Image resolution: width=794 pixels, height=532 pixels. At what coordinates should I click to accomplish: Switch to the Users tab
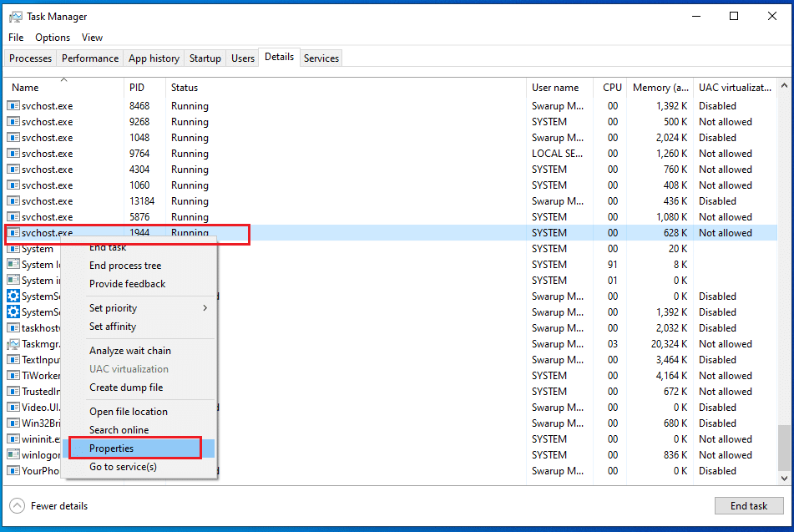[243, 58]
